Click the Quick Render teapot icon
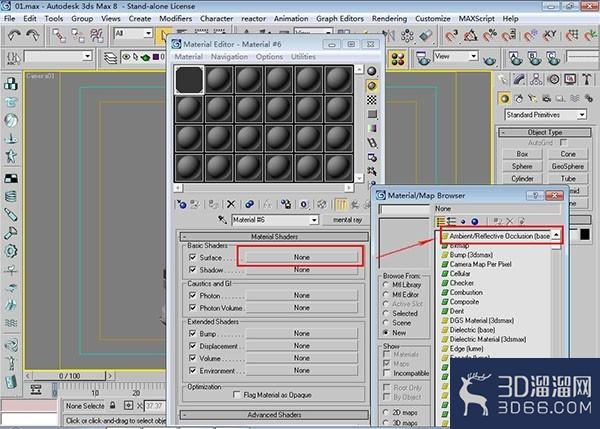The height and width of the screenshot is (429, 600). click(490, 59)
